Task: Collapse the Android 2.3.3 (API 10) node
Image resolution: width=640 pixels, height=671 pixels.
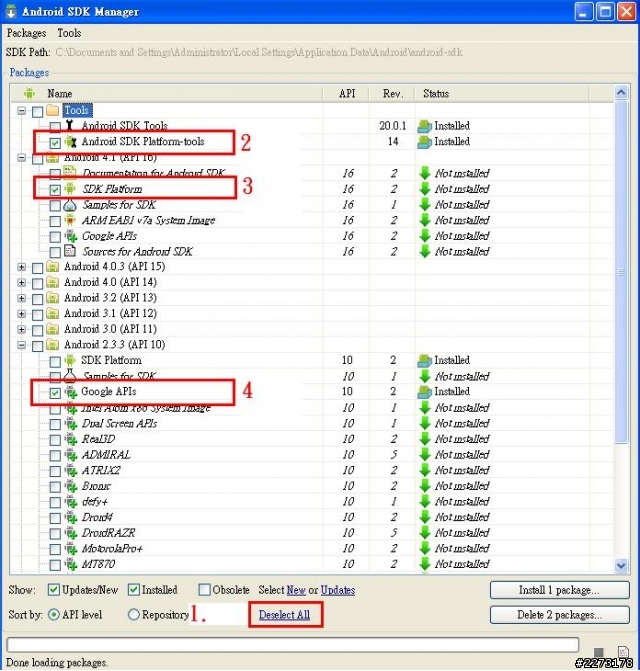Action: tap(21, 345)
